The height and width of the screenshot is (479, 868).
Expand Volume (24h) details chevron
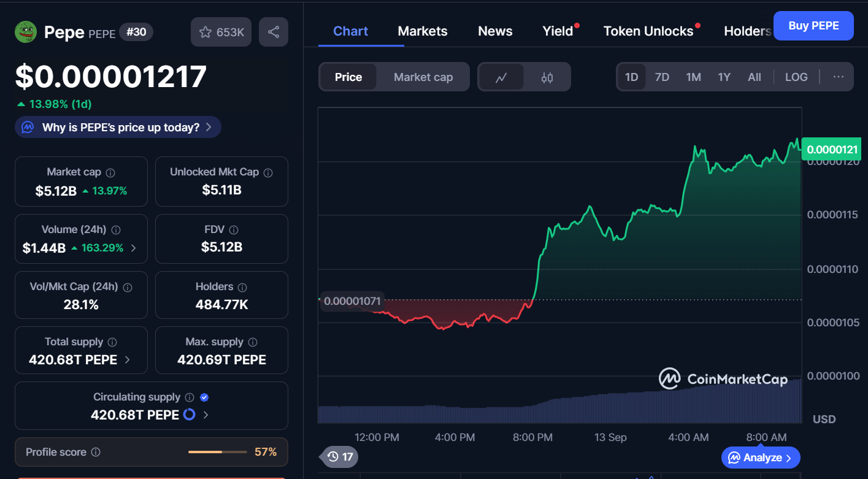134,248
